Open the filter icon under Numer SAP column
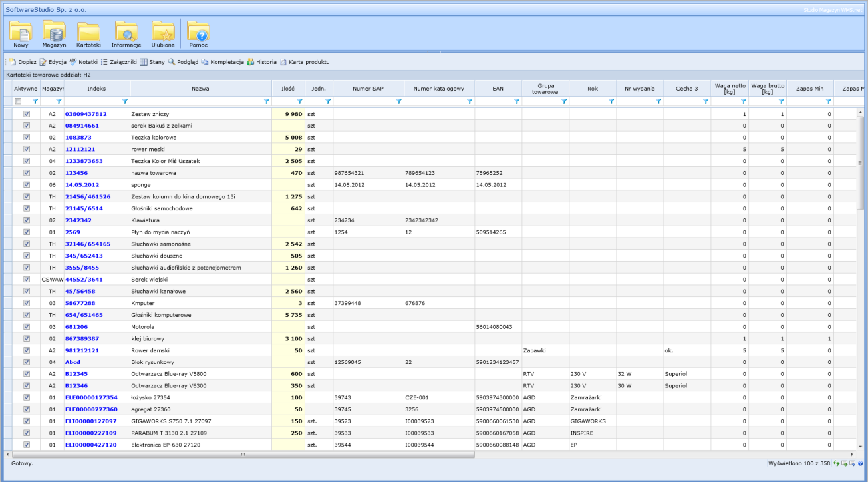The width and height of the screenshot is (868, 482). pyautogui.click(x=398, y=101)
